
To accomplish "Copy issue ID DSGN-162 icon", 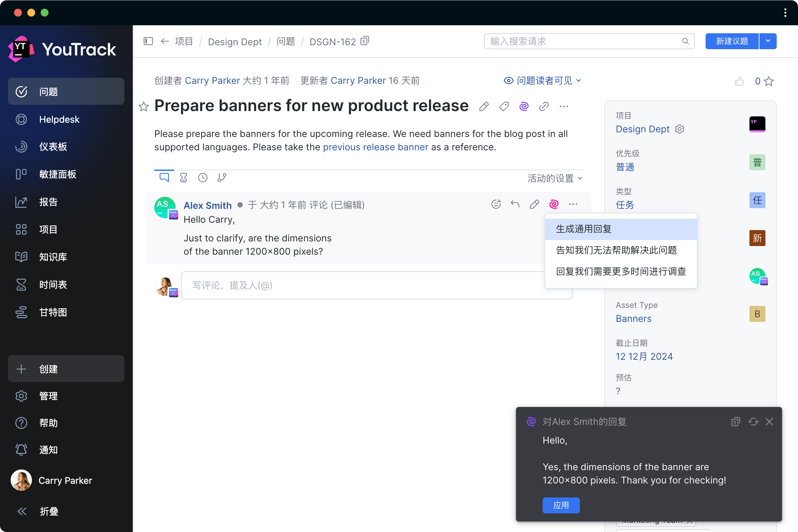I will tap(365, 41).
